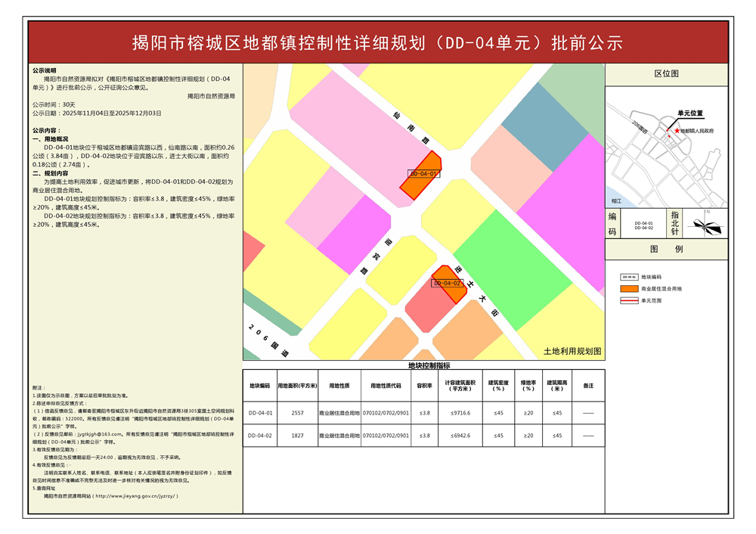Screen dimensions: 756x534
Task: Click the 单元范围 red line legend symbol
Action: pos(627,300)
